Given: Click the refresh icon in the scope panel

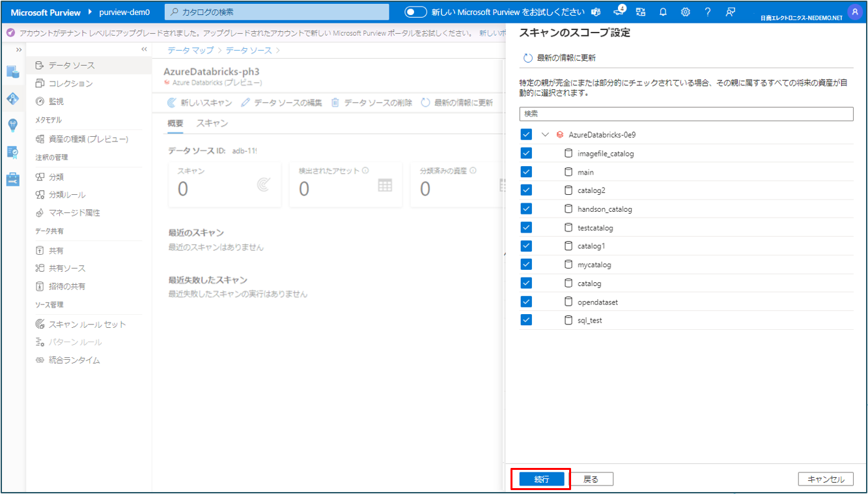Looking at the screenshot, I should click(x=528, y=58).
